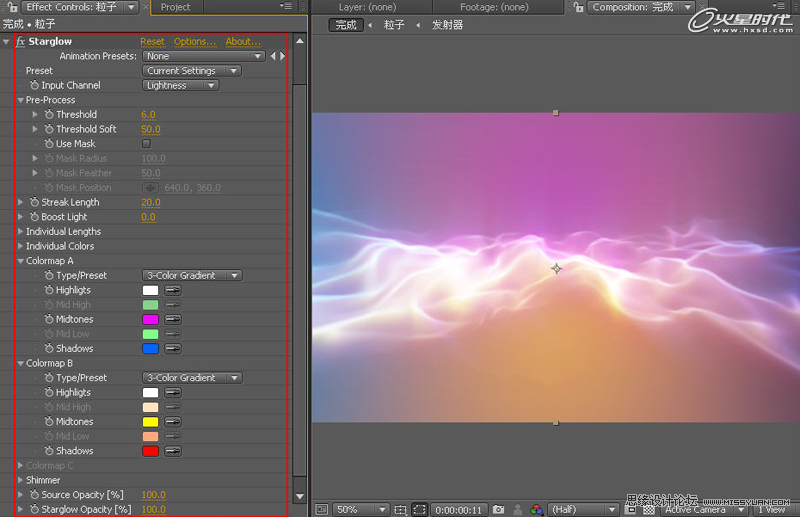Click the Starglow fx effect toggle icon
The height and width of the screenshot is (517, 800).
pos(20,42)
